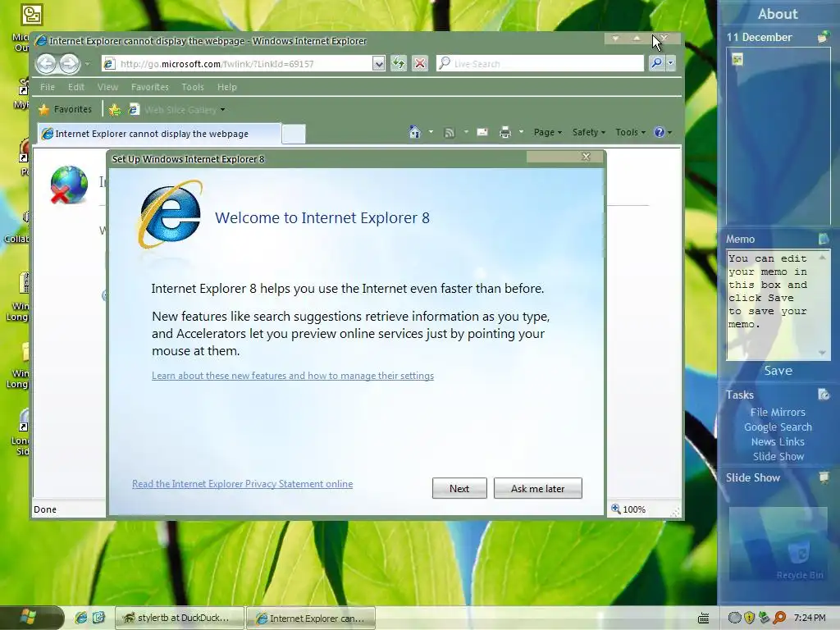Click the keyboard icon on the taskbar

[703, 619]
